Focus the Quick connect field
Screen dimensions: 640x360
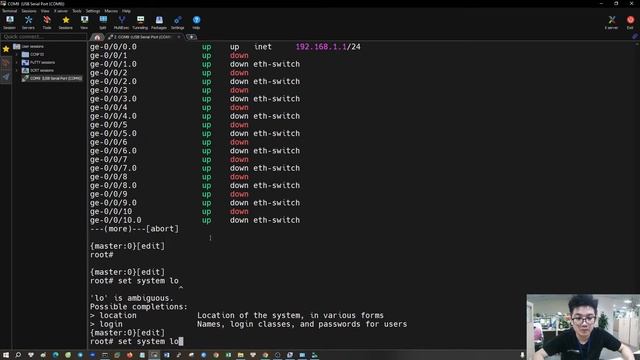coord(44,37)
